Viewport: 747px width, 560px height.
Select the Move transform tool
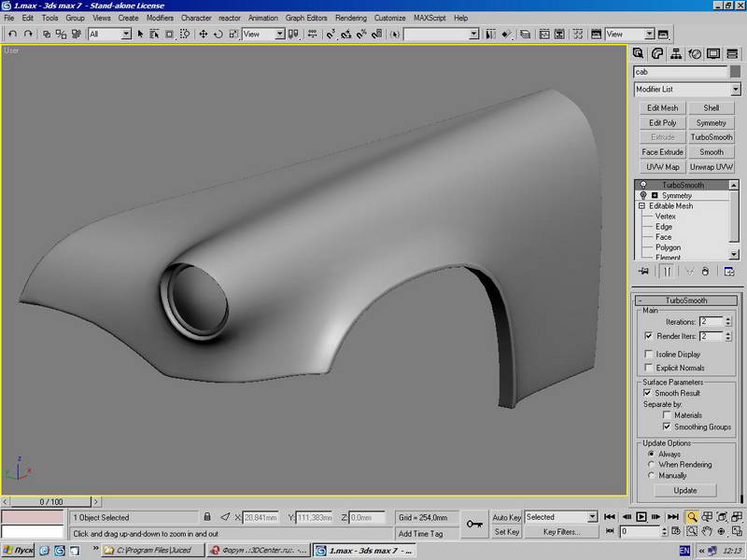203,34
